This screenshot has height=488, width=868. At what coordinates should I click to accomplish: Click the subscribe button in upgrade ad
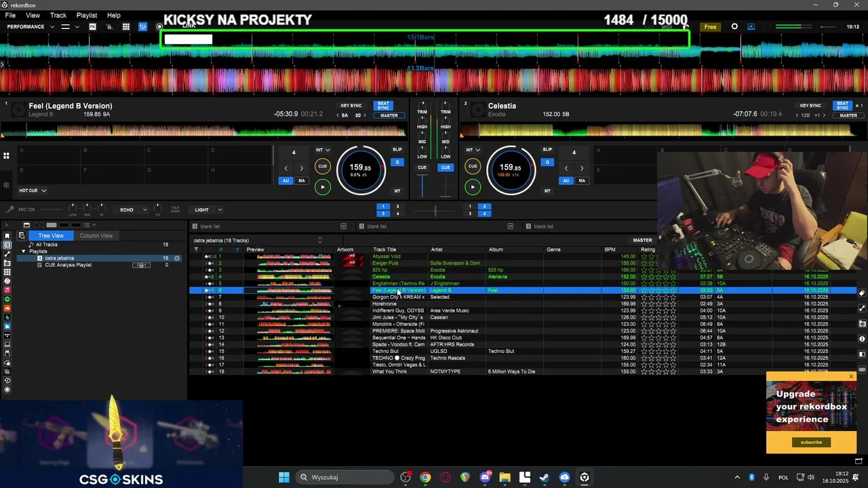pyautogui.click(x=811, y=442)
